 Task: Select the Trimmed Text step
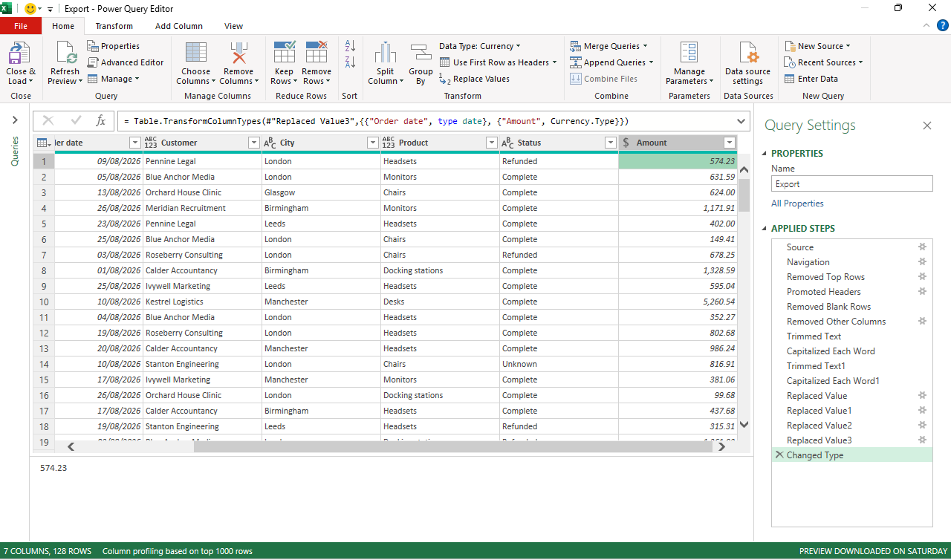[x=852, y=336]
